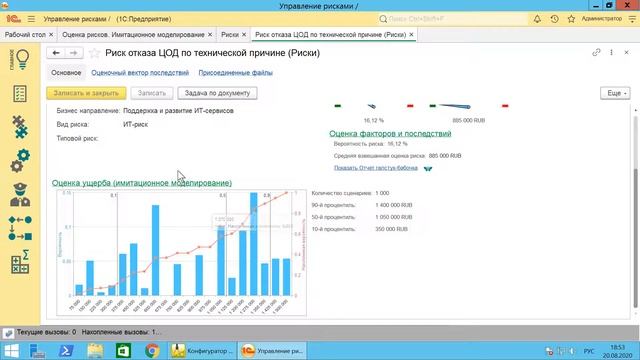640x360 pixels.
Task: Click the Записать button
Action: click(152, 93)
